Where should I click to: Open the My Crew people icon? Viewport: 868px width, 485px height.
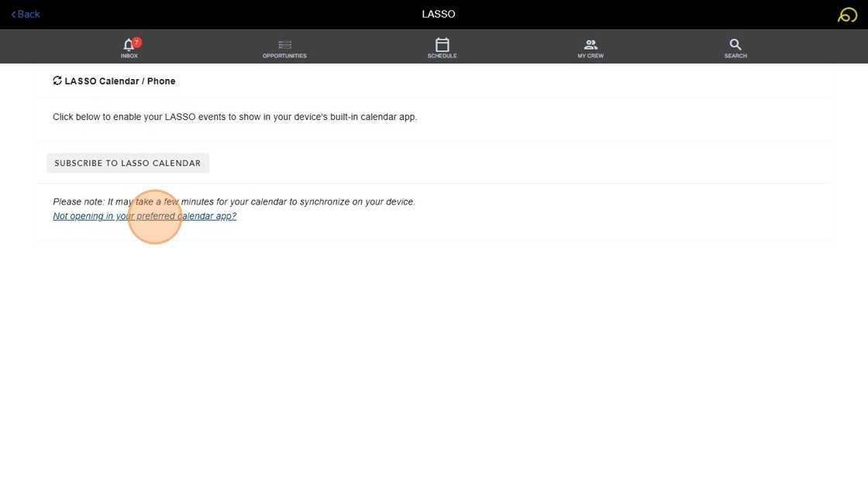591,44
